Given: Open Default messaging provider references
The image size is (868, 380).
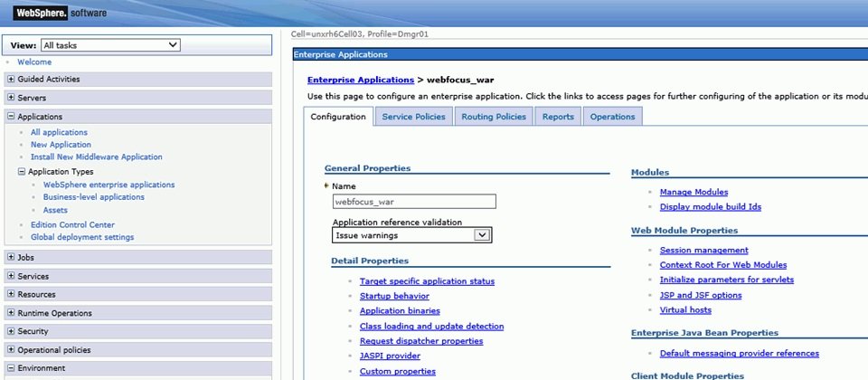Looking at the screenshot, I should click(x=739, y=354).
